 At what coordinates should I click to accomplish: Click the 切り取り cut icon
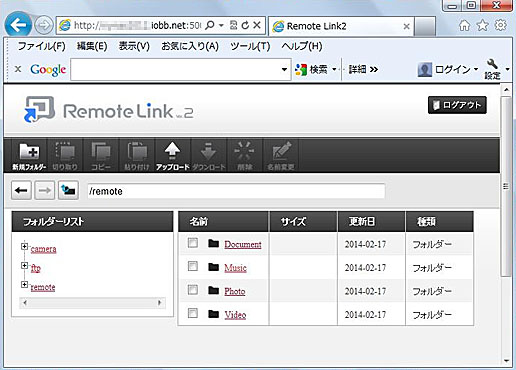(x=65, y=156)
